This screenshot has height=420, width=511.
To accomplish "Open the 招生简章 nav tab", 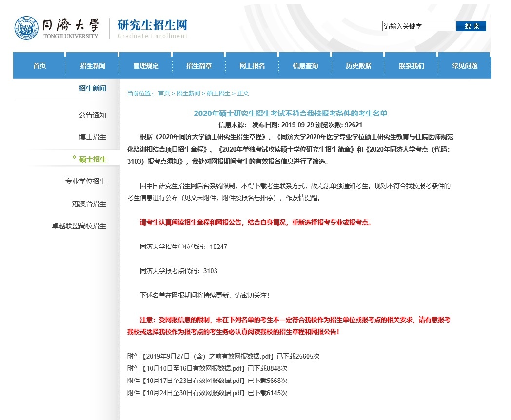I will click(x=199, y=66).
